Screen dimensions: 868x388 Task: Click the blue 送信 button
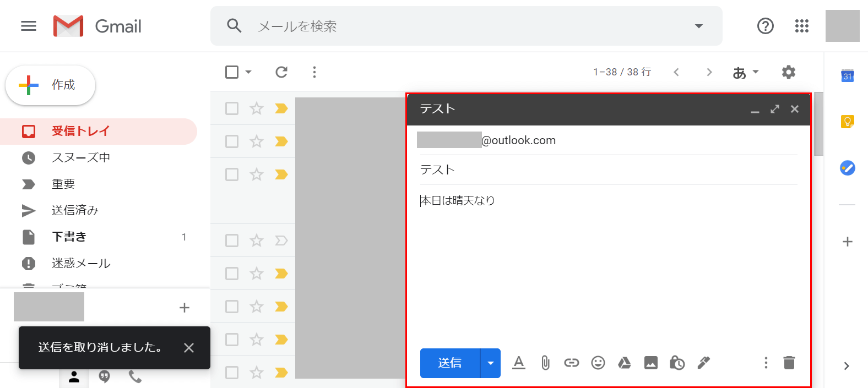coord(450,363)
